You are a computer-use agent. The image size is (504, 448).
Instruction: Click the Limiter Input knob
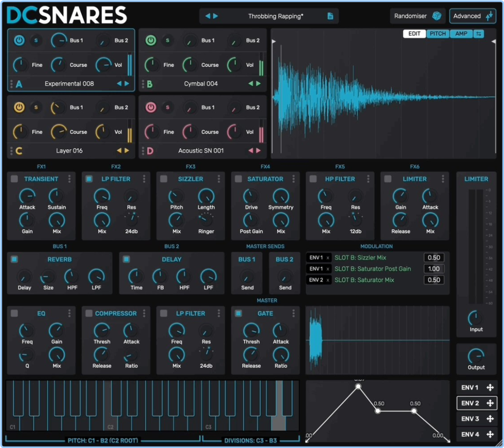(x=475, y=318)
